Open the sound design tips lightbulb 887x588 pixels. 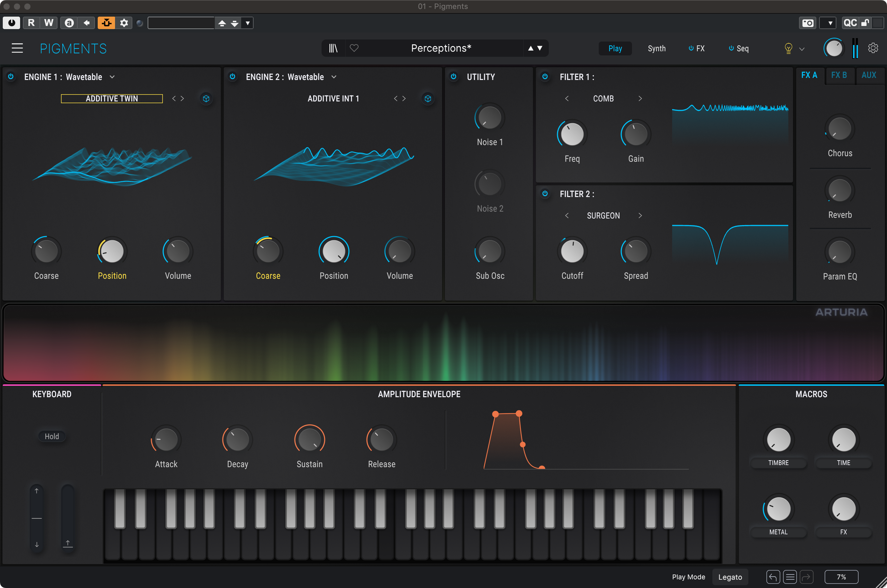788,48
